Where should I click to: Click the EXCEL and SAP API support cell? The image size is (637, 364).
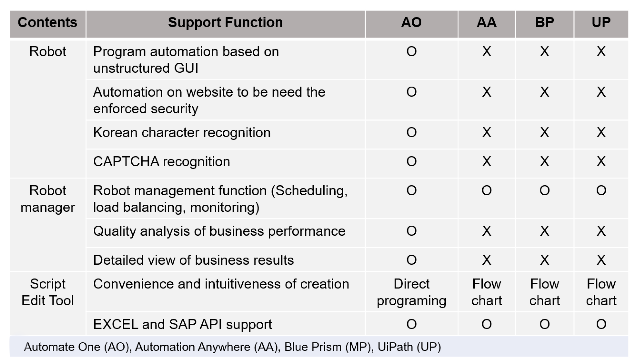182,325
